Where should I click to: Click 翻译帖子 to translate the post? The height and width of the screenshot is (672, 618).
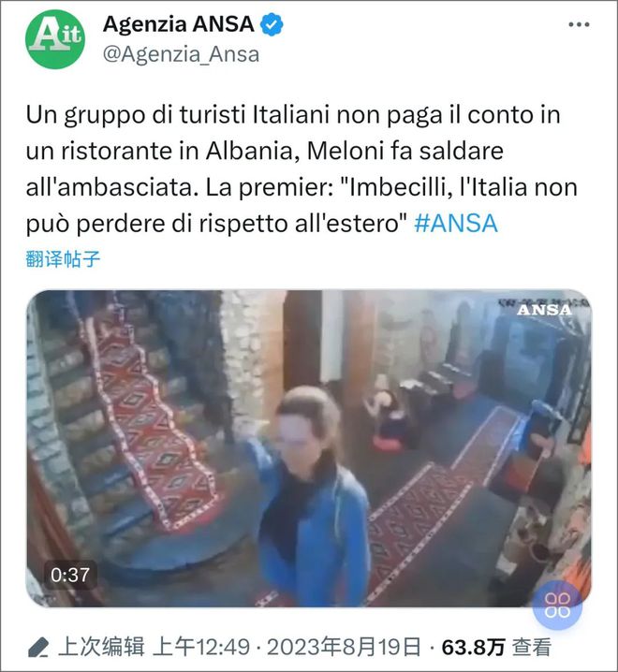[x=63, y=259]
